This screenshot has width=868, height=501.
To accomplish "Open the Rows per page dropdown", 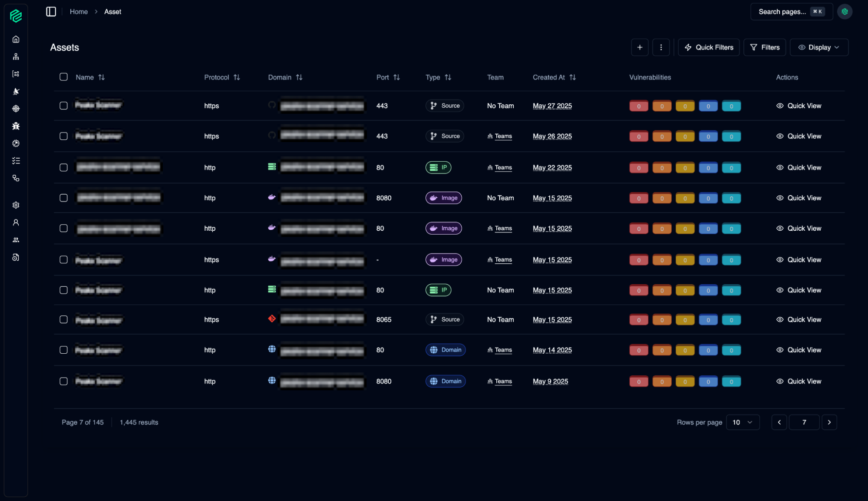I will point(743,422).
